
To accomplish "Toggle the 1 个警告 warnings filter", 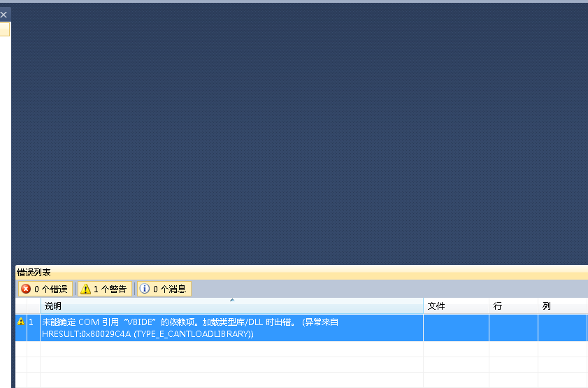I will click(105, 289).
